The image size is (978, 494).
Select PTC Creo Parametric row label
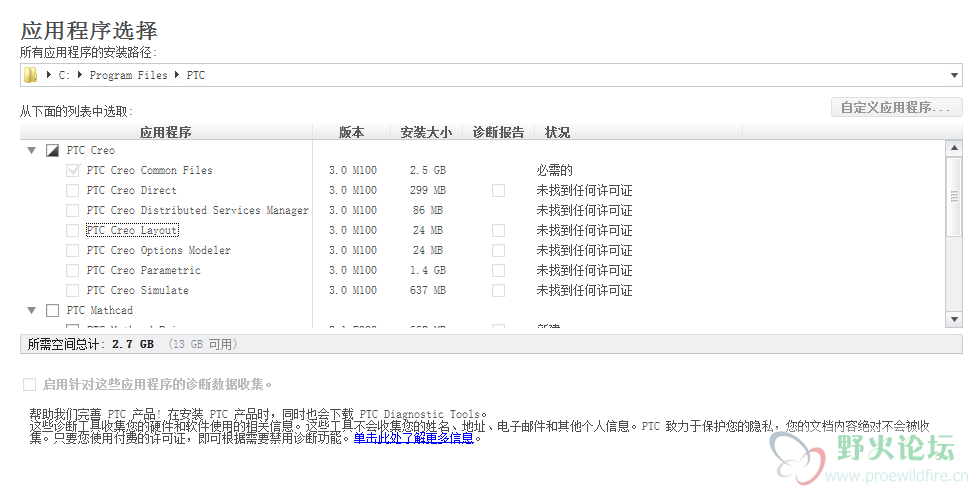(144, 270)
